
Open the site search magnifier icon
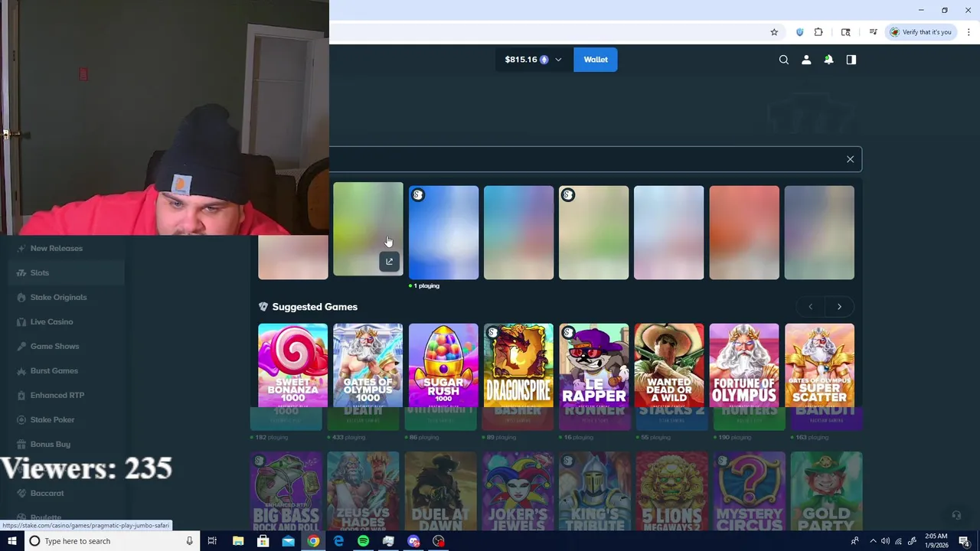783,60
